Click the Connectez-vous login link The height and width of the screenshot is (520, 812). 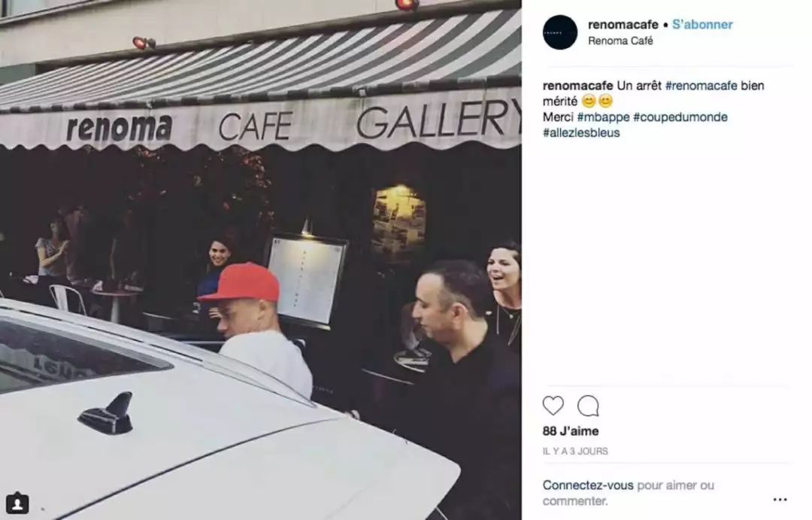pos(588,485)
